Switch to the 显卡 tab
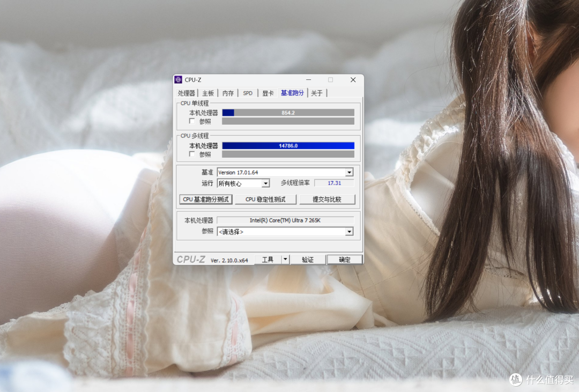579x392 pixels. coord(268,93)
